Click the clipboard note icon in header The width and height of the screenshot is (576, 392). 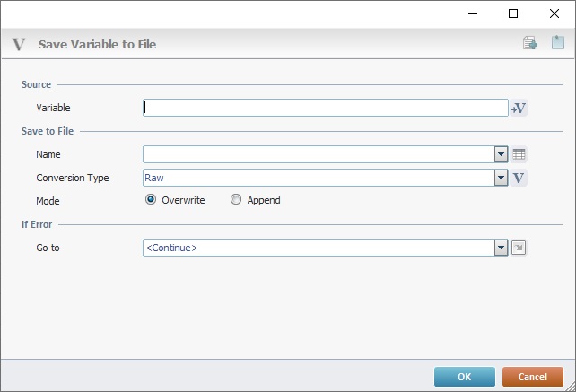pyautogui.click(x=557, y=43)
